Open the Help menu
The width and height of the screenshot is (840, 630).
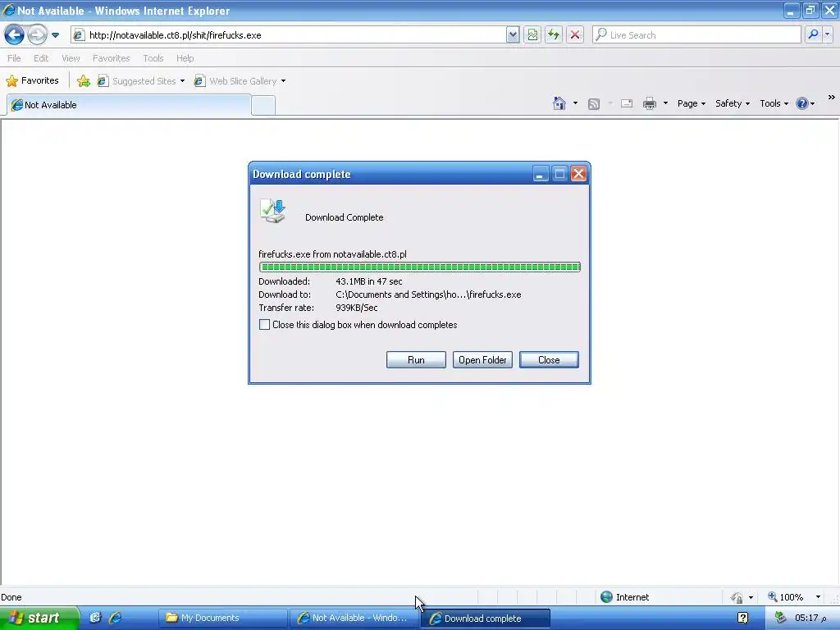click(x=185, y=58)
